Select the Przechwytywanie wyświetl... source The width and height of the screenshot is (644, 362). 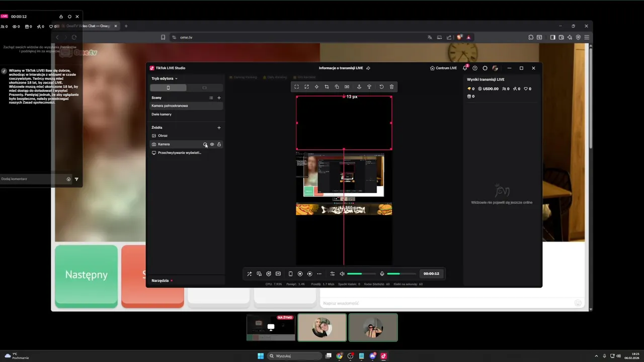tap(186, 153)
